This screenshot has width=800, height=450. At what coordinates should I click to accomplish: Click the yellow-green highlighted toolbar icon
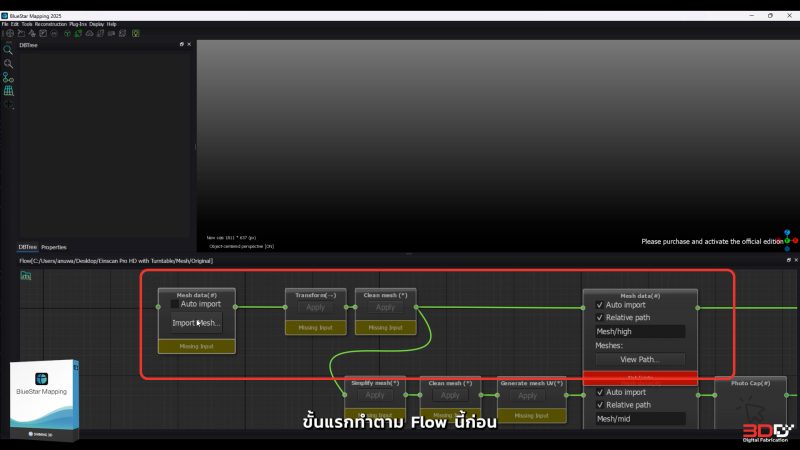coord(136,33)
